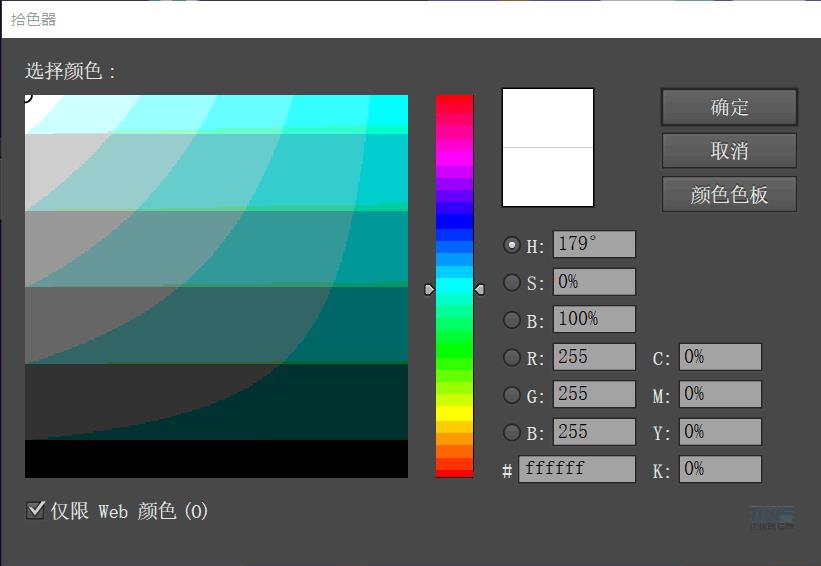The image size is (821, 566).
Task: Select the G green radio button
Action: coord(512,395)
